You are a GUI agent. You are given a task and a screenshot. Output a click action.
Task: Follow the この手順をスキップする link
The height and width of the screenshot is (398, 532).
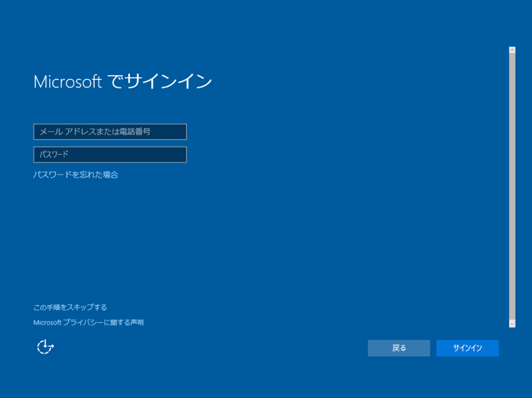(x=70, y=307)
